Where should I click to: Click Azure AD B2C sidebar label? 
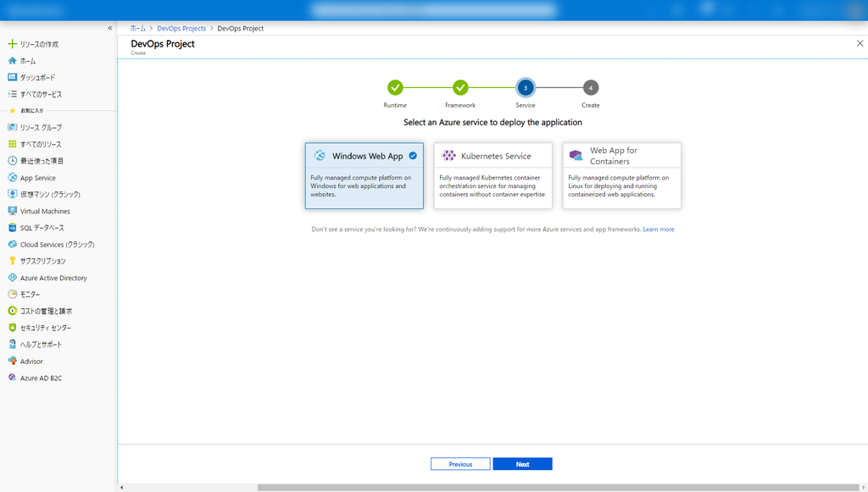coord(41,379)
